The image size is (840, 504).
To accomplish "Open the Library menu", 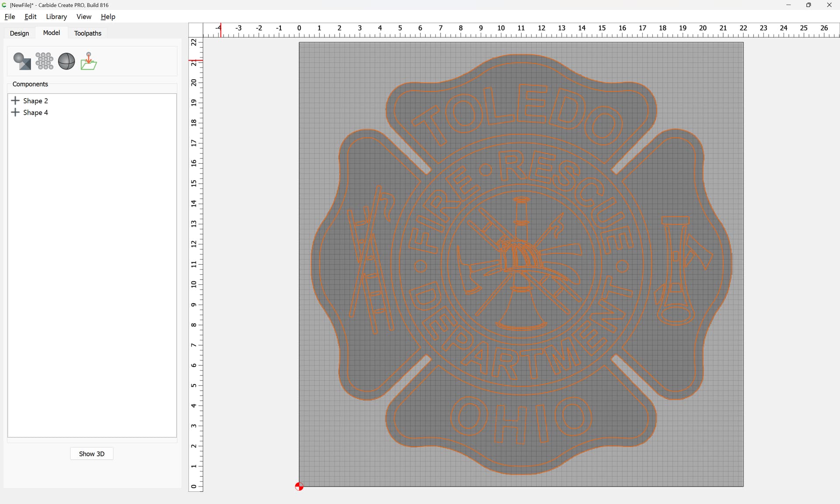I will [x=56, y=17].
